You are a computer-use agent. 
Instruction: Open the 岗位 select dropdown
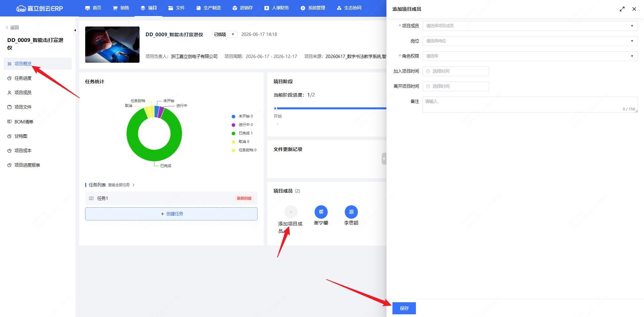pos(530,41)
